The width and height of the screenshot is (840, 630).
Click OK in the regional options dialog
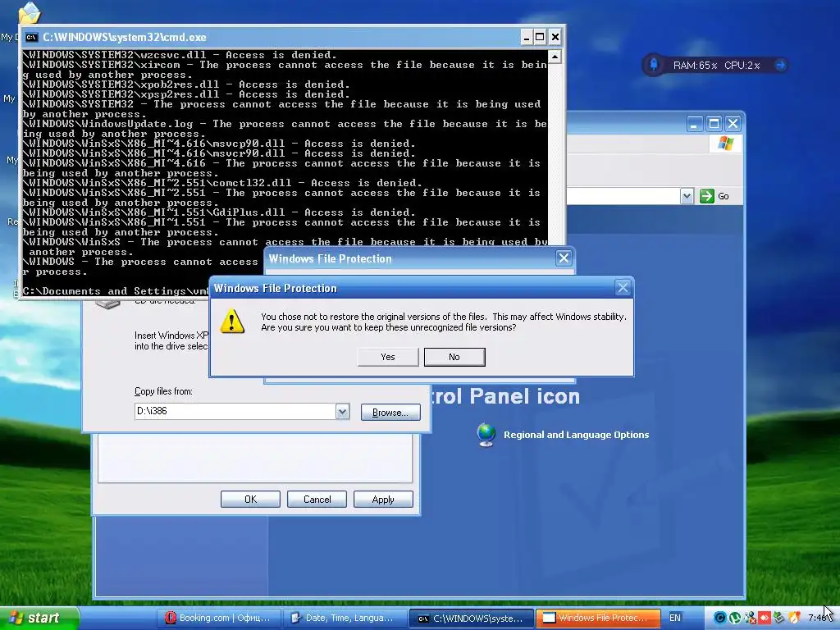point(250,500)
